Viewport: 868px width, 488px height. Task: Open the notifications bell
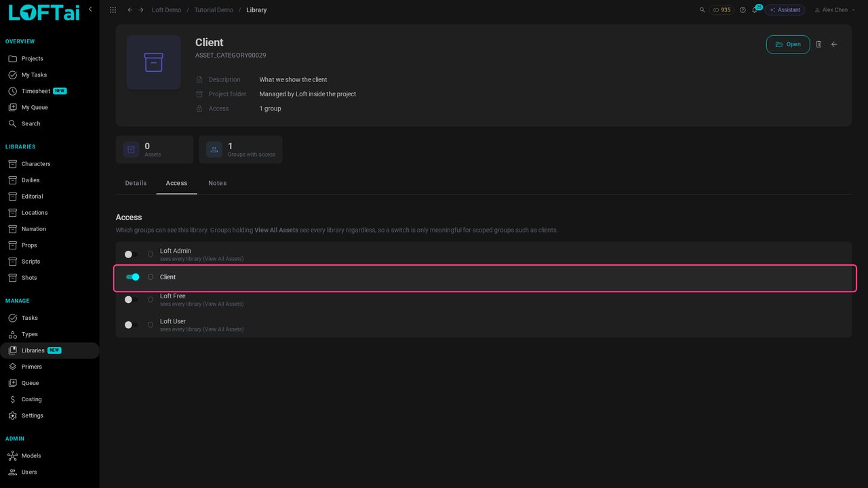coord(755,10)
